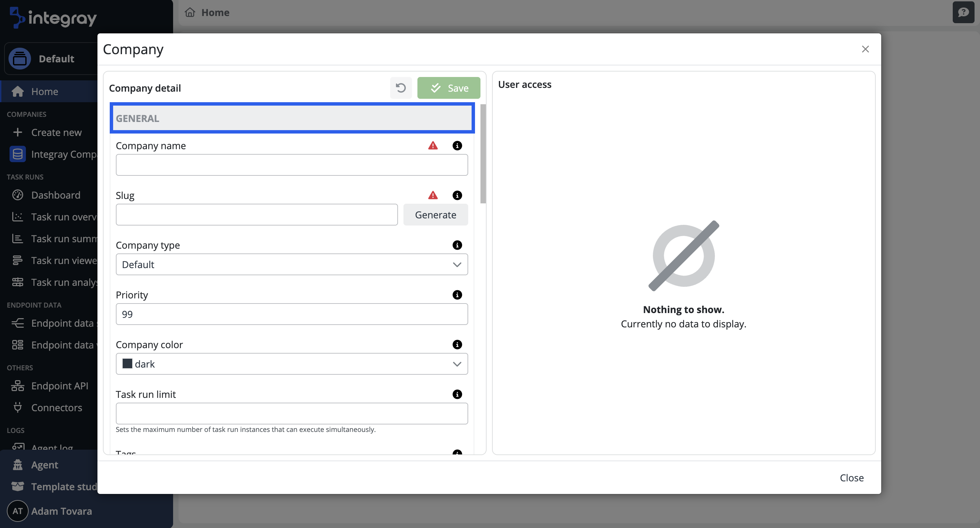
Task: Click the Company color info icon
Action: coord(457,345)
